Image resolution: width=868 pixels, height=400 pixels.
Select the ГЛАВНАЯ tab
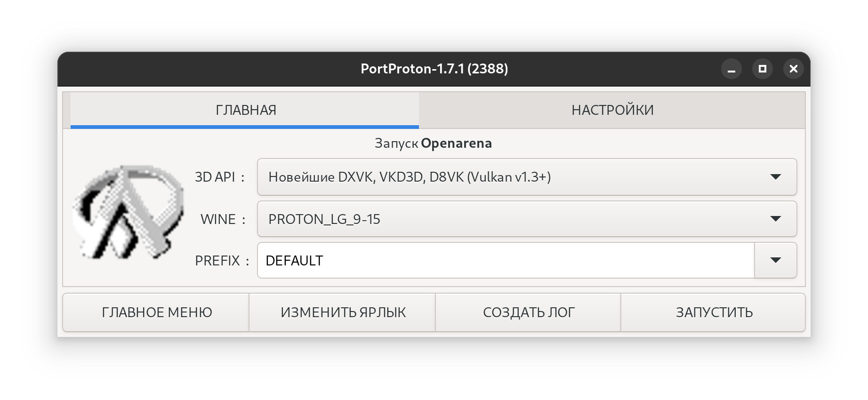tap(245, 110)
